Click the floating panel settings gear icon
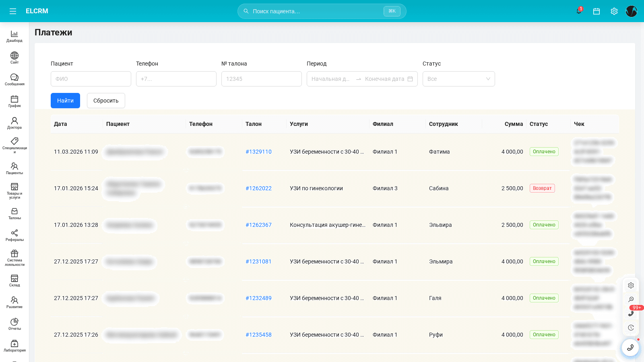Screen dimensions: 644x362 point(631,285)
